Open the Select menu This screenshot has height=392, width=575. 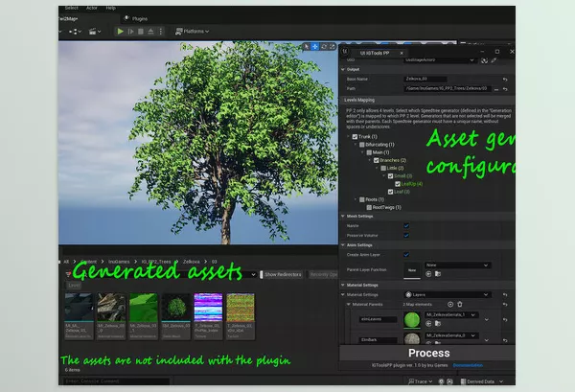tap(72, 8)
